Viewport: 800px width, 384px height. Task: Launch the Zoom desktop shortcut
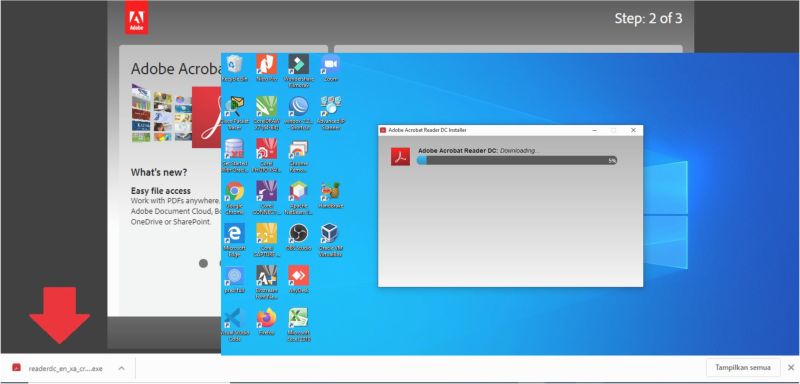coord(330,68)
